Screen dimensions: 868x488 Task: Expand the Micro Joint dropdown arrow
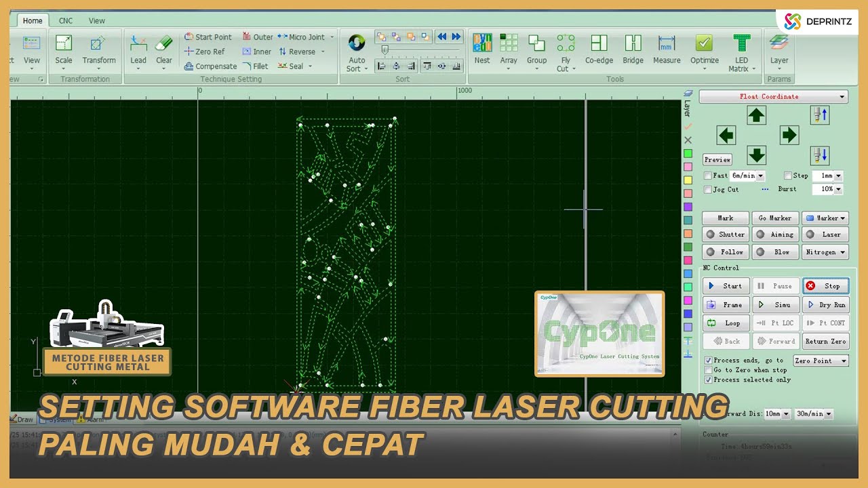coord(332,37)
